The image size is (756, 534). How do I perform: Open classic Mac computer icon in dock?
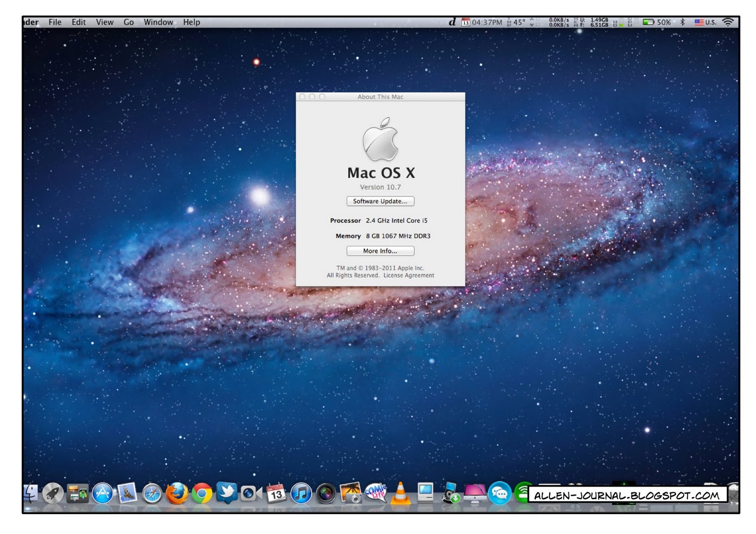(x=425, y=493)
